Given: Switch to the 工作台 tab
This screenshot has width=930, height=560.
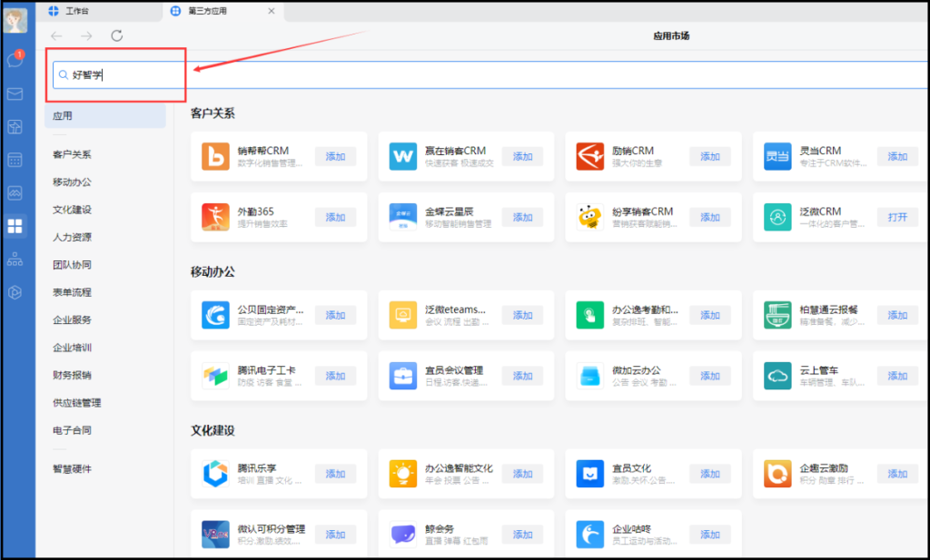Looking at the screenshot, I should click(x=98, y=11).
